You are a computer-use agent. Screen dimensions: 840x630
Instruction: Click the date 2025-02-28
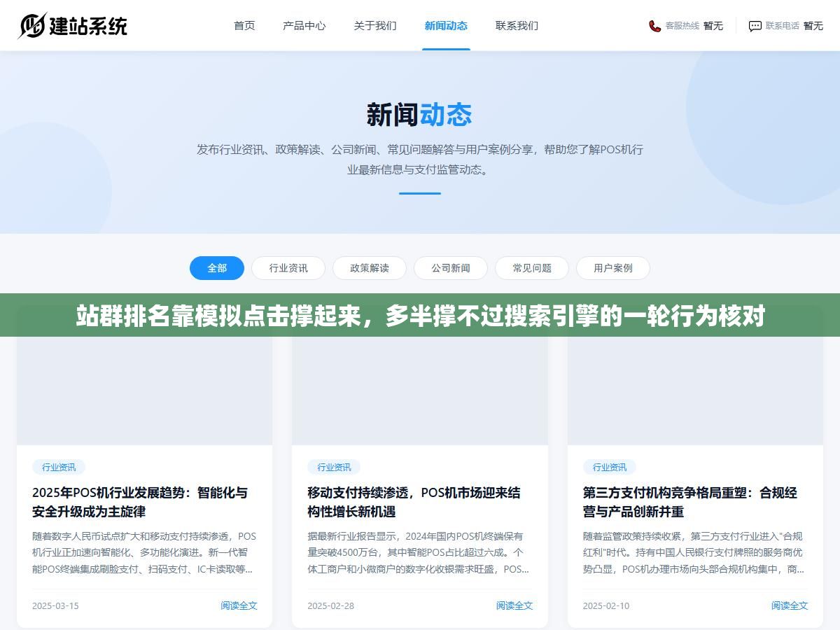tap(331, 605)
